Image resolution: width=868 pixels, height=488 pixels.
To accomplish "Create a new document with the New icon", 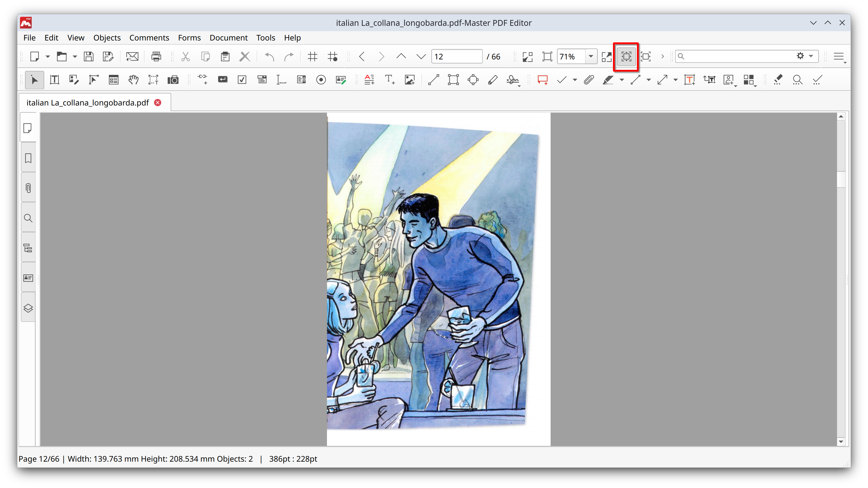I will (x=35, y=56).
